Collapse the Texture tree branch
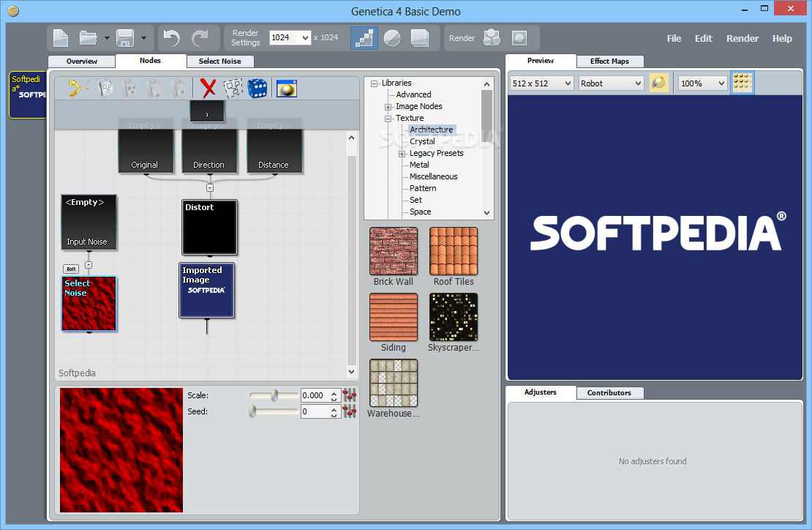Image resolution: width=812 pixels, height=530 pixels. [x=388, y=119]
